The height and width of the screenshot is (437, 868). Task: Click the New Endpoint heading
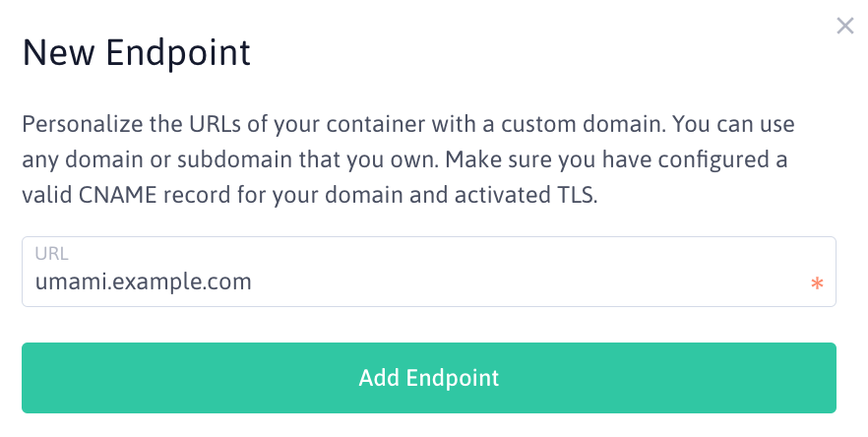(136, 53)
